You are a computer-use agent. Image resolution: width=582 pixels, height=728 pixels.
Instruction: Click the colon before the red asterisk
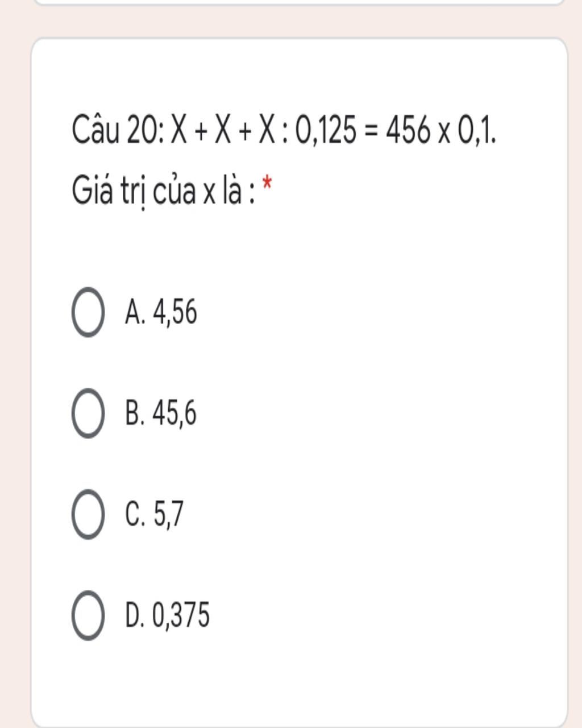coord(252,193)
